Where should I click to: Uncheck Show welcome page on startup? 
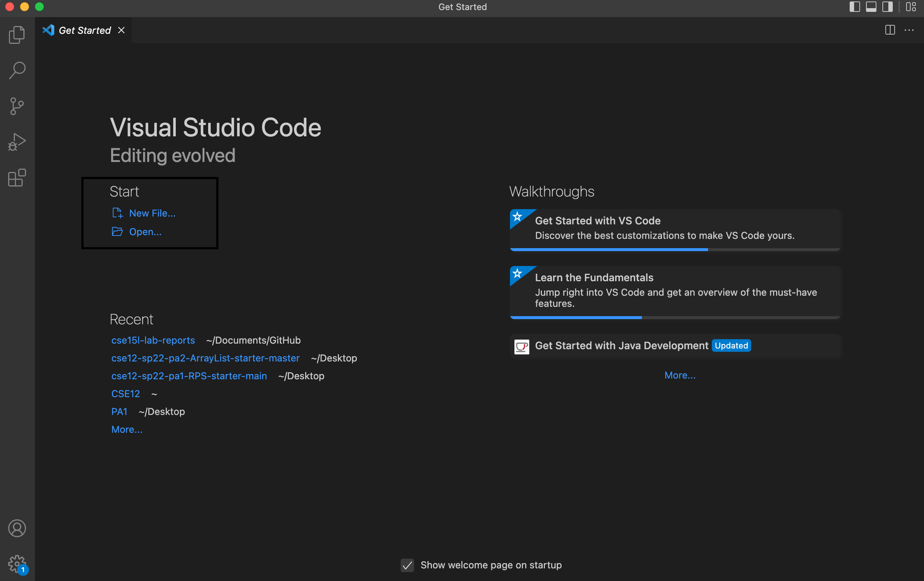click(407, 565)
